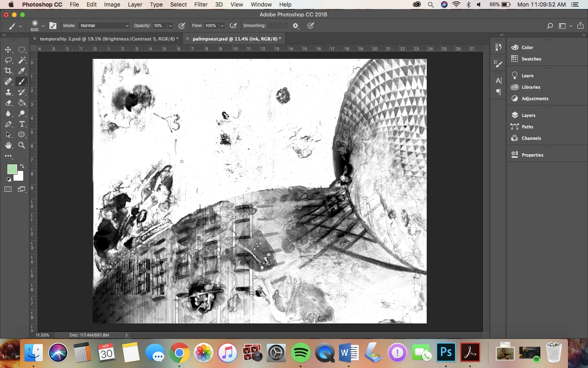
Task: Toggle pressure for opacity button
Action: (182, 25)
